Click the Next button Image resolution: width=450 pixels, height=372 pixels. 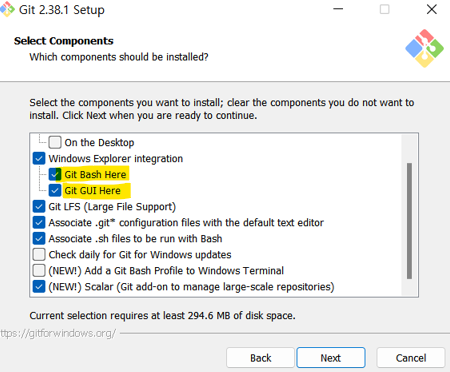(331, 358)
